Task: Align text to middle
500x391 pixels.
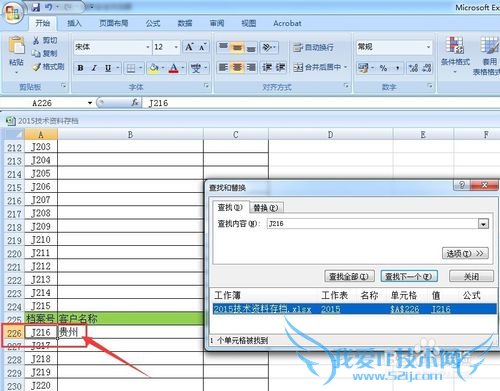Action: (237, 47)
